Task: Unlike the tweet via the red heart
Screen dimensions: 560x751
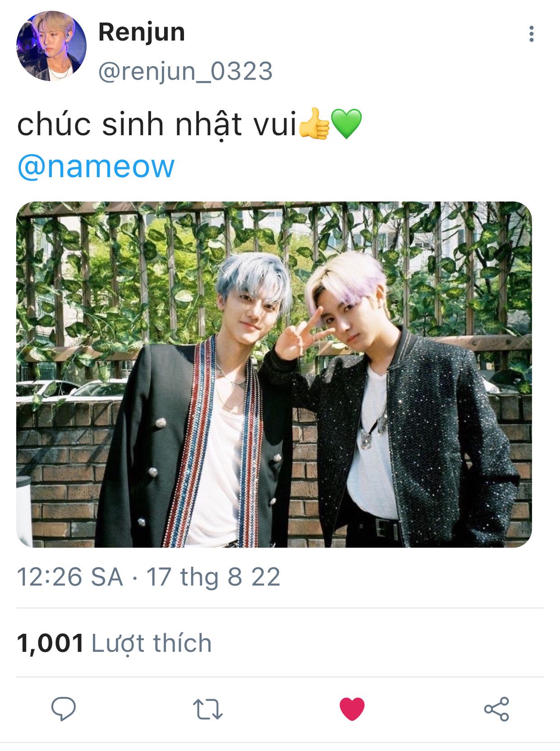Action: (352, 709)
